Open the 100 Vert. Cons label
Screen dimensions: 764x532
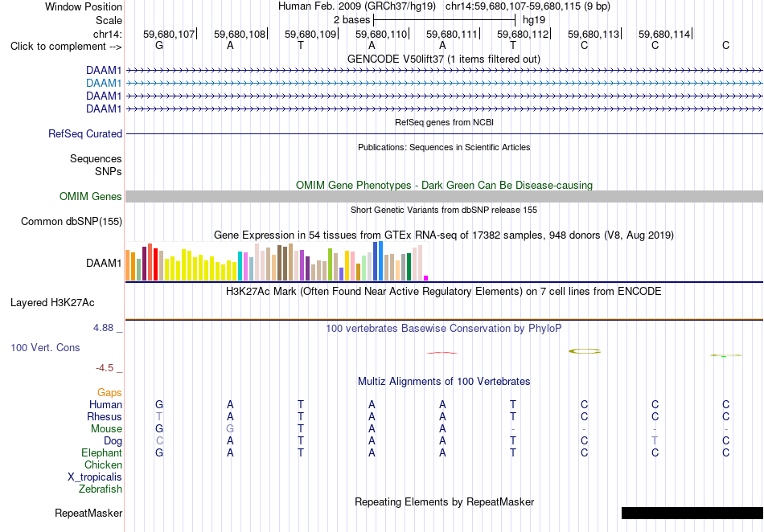pos(45,347)
